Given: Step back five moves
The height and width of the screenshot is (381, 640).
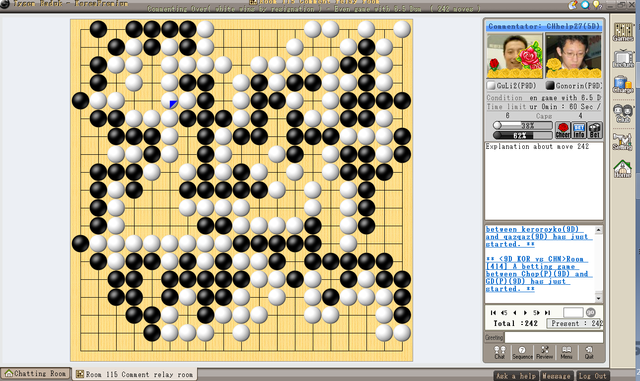Looking at the screenshot, I should [504, 313].
